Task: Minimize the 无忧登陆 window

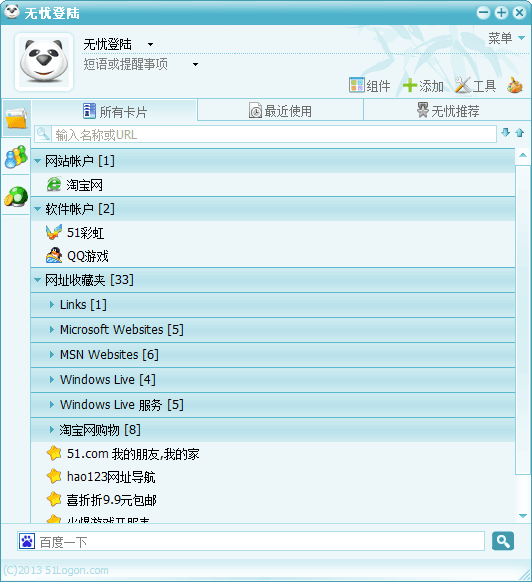Action: pos(483,13)
